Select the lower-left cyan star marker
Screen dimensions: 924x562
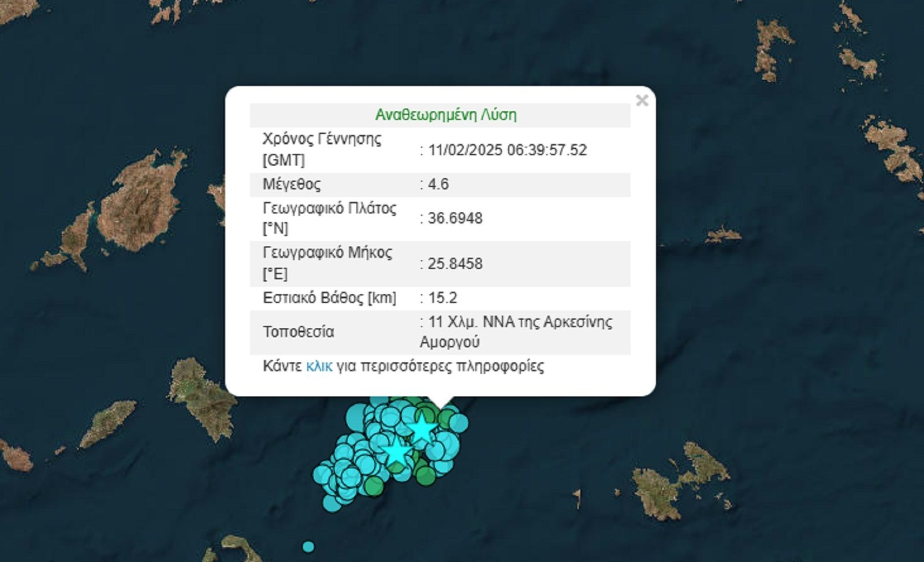(396, 452)
